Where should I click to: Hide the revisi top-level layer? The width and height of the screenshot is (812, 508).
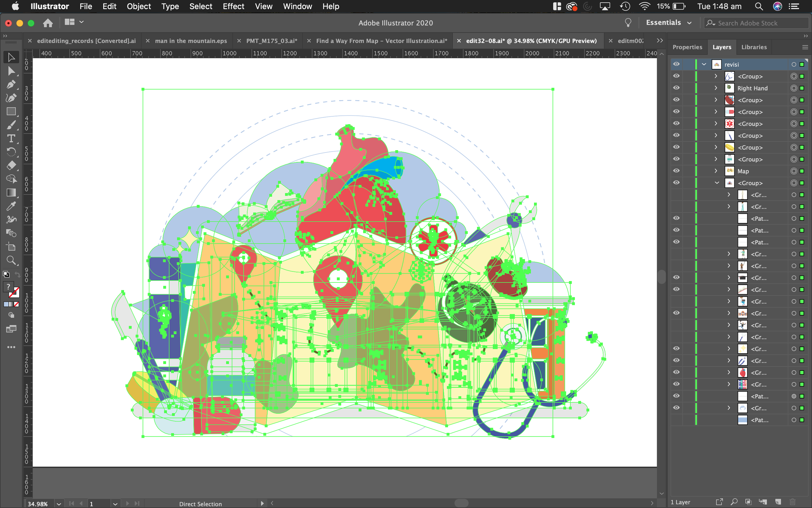(x=676, y=64)
